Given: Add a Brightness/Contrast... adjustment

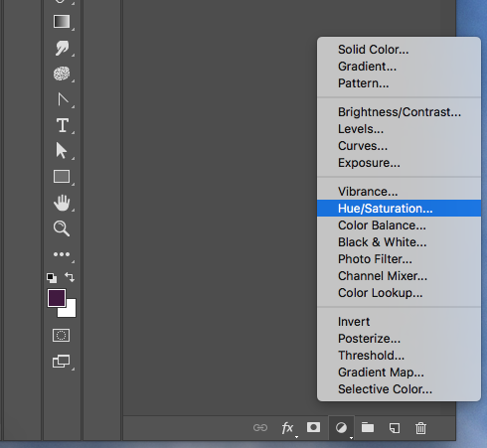Looking at the screenshot, I should (x=399, y=112).
